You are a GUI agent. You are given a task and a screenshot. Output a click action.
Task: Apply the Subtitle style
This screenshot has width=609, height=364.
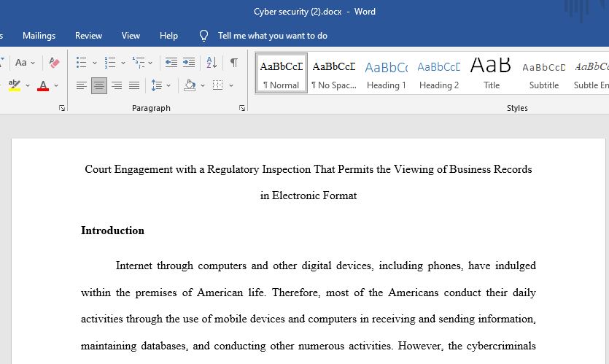pos(544,73)
